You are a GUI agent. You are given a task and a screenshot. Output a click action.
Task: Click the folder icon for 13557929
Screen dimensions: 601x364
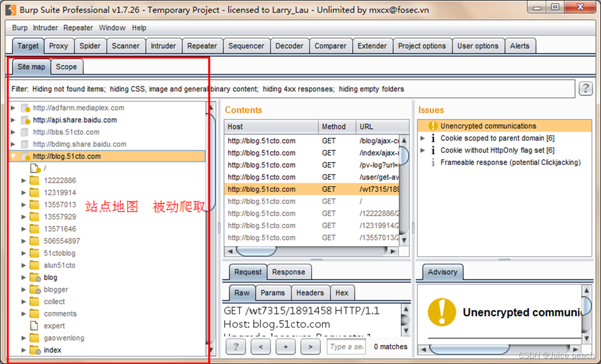coord(34,217)
